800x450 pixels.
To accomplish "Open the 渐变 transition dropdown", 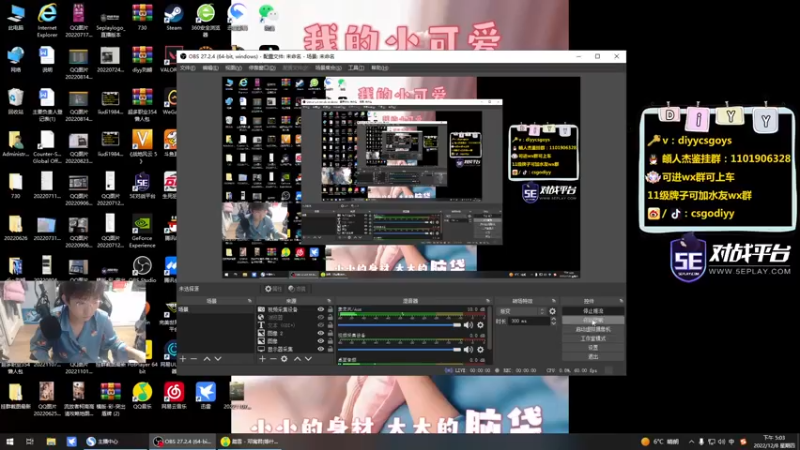I will 520,311.
